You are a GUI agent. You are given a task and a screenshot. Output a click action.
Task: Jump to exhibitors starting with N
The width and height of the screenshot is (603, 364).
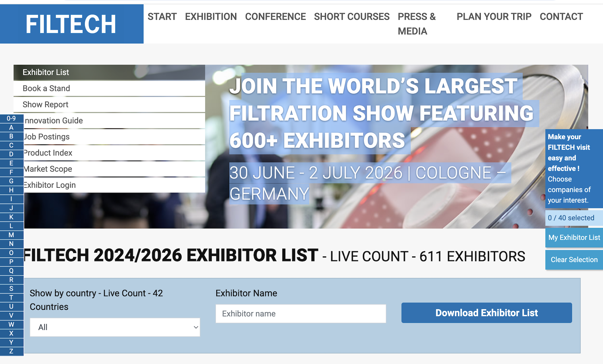tap(11, 244)
